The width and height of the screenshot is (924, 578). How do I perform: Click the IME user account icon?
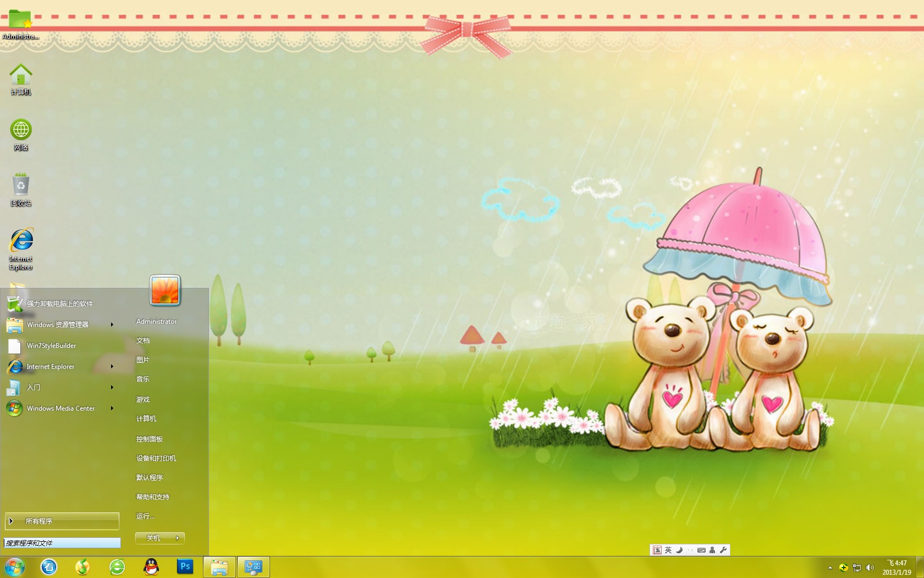click(x=712, y=550)
